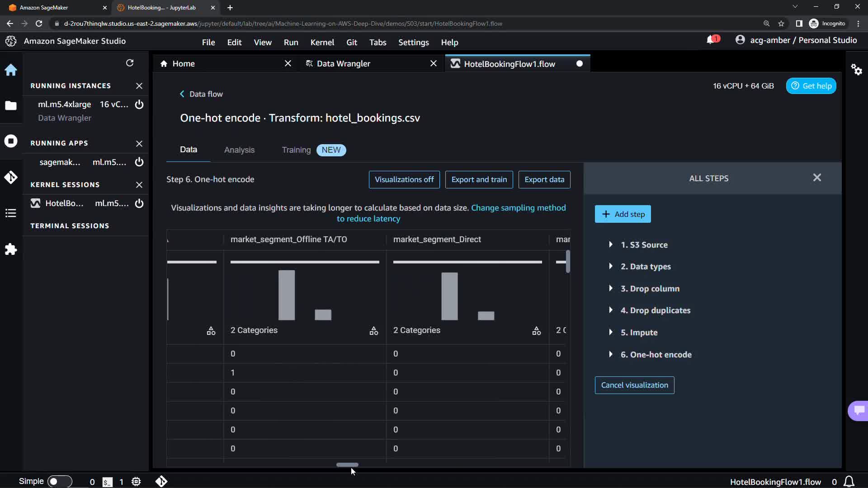Open notifications bell with red badge
The image size is (868, 488).
pos(711,40)
